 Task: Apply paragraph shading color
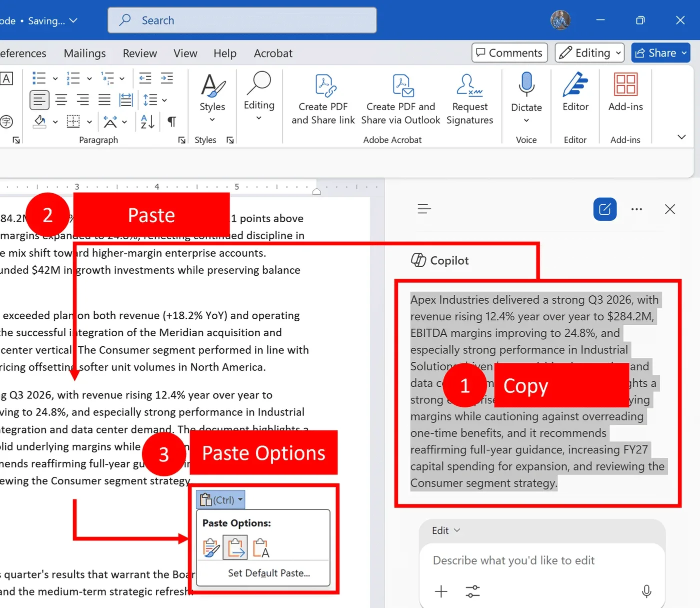point(40,121)
